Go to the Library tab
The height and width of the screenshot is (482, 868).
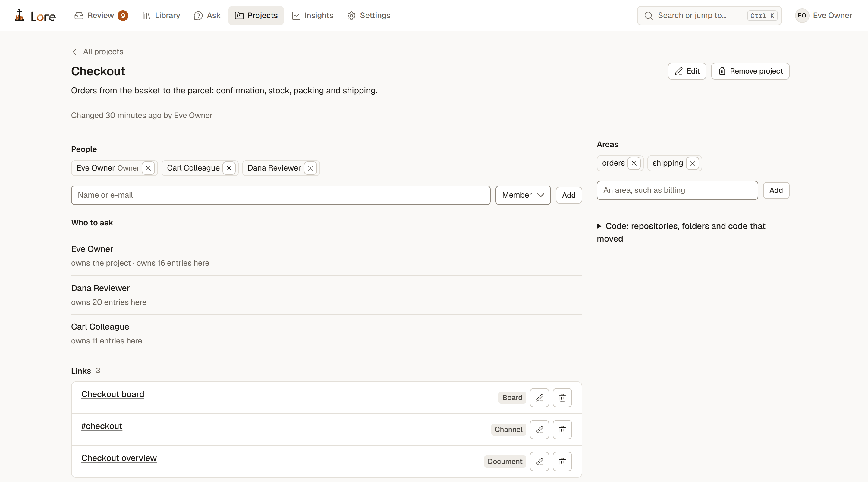[161, 15]
